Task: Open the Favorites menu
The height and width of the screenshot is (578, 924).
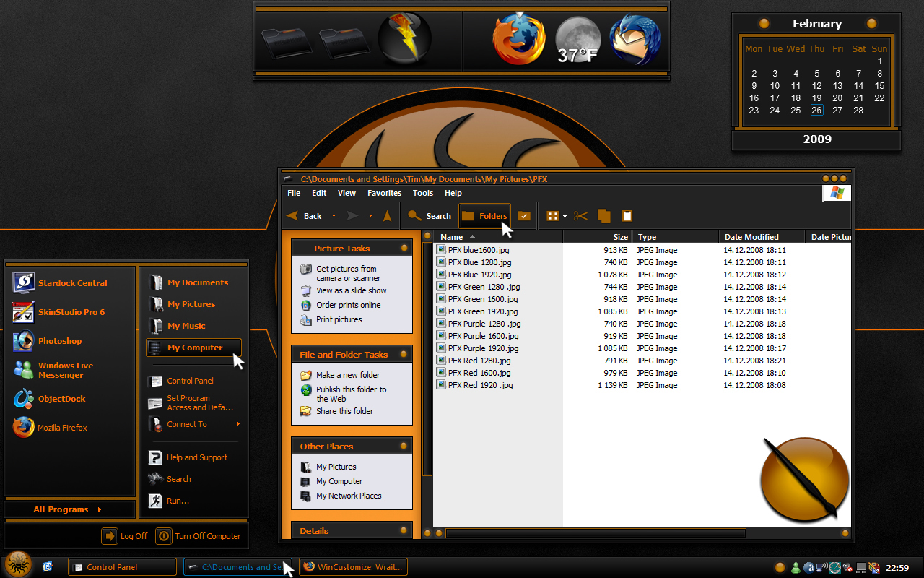Action: [384, 193]
